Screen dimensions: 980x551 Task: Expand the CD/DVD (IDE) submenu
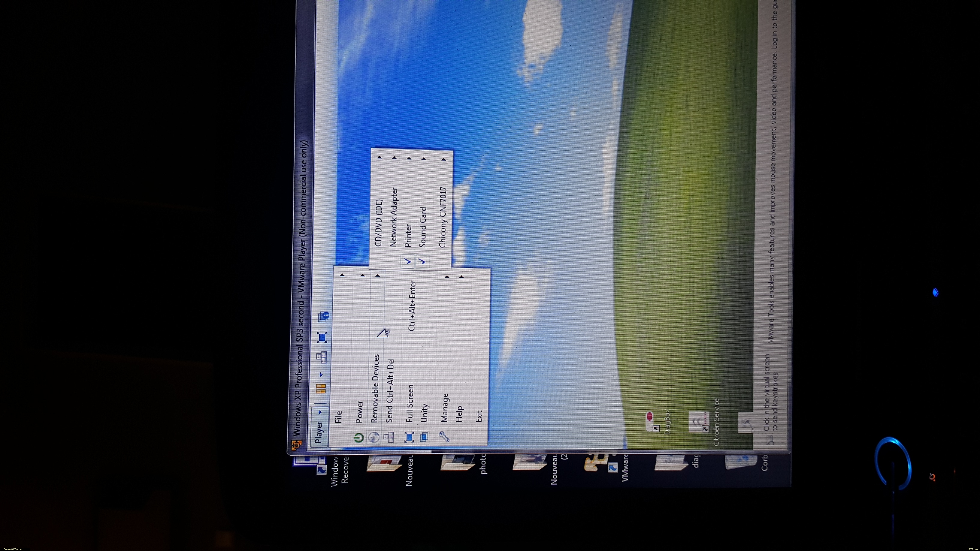[x=379, y=222]
